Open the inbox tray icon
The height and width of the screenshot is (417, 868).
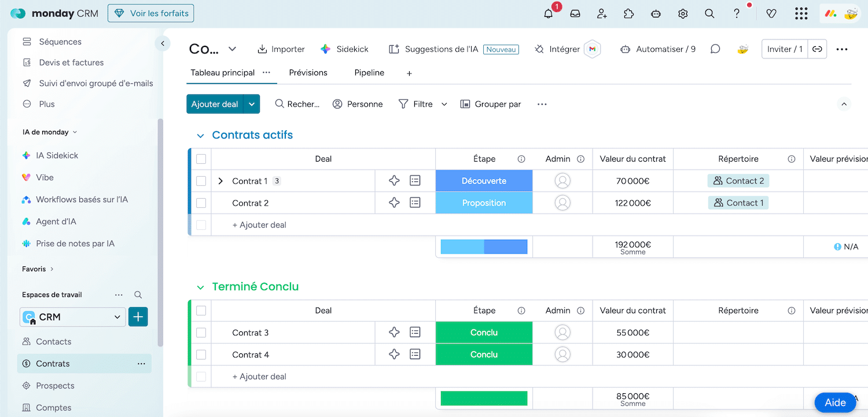coord(575,14)
